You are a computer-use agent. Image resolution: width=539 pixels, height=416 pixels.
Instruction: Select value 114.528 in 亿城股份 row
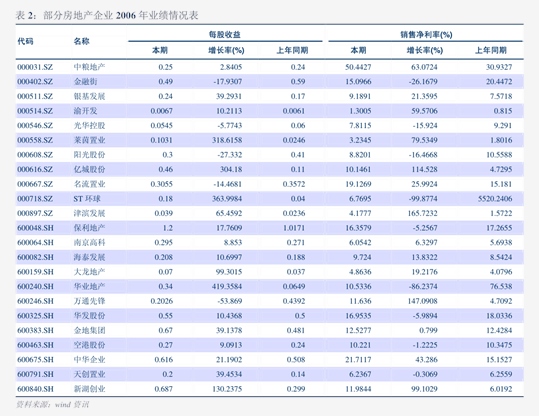424,169
